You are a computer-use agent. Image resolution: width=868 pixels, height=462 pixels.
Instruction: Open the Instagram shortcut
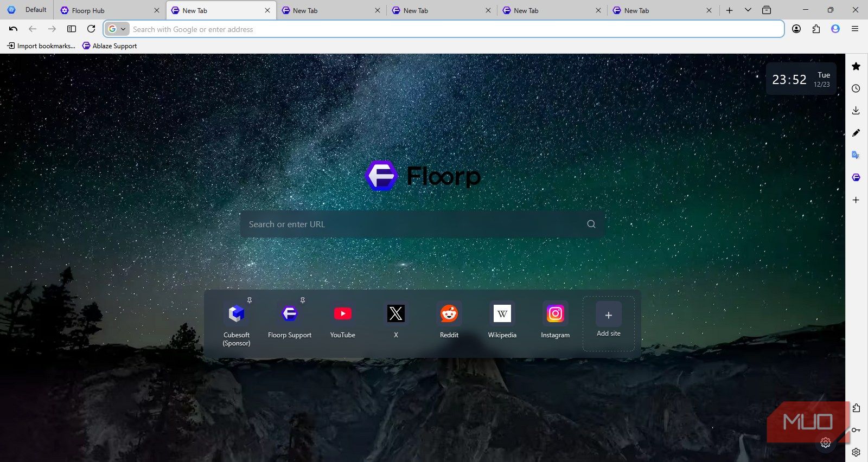tap(556, 320)
